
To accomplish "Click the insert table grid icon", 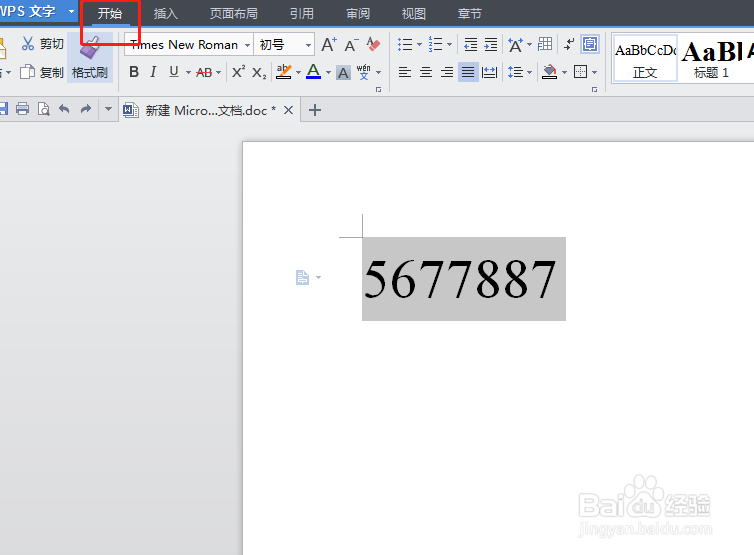I will 545,44.
